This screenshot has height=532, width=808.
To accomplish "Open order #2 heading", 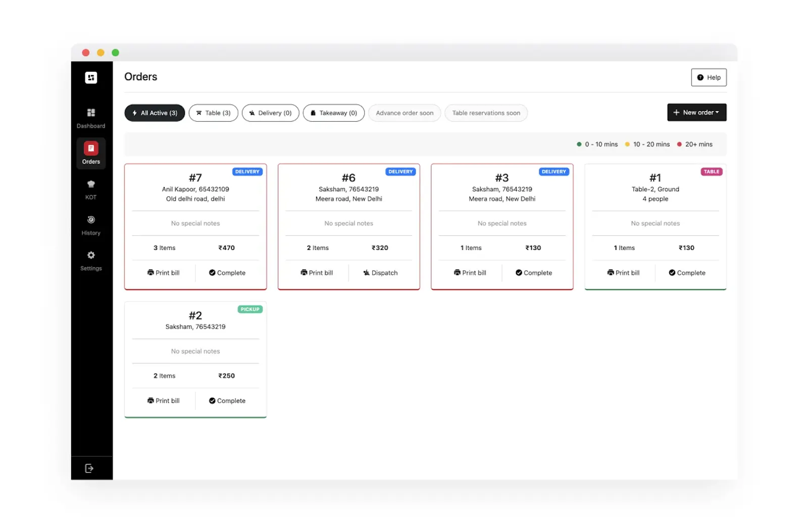I will pyautogui.click(x=195, y=315).
